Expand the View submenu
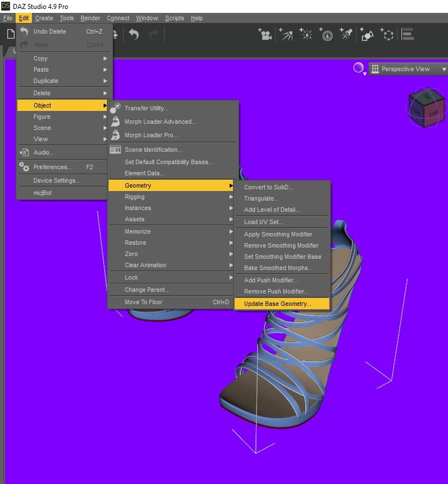The width and height of the screenshot is (448, 484). [x=63, y=139]
